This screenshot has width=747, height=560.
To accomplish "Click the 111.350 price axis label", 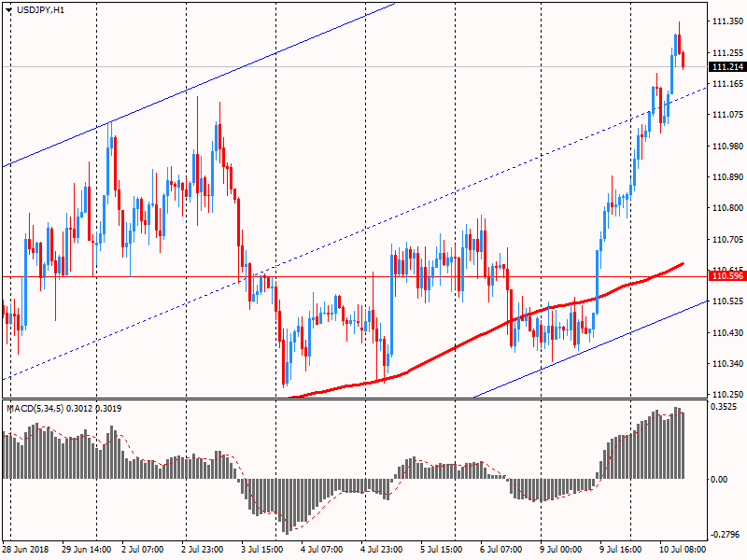I will [727, 21].
